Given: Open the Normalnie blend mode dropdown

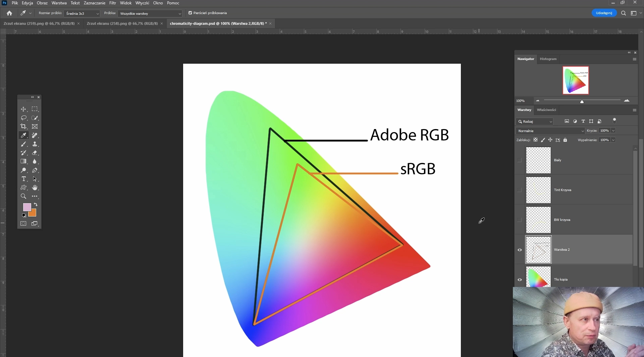Looking at the screenshot, I should point(550,131).
